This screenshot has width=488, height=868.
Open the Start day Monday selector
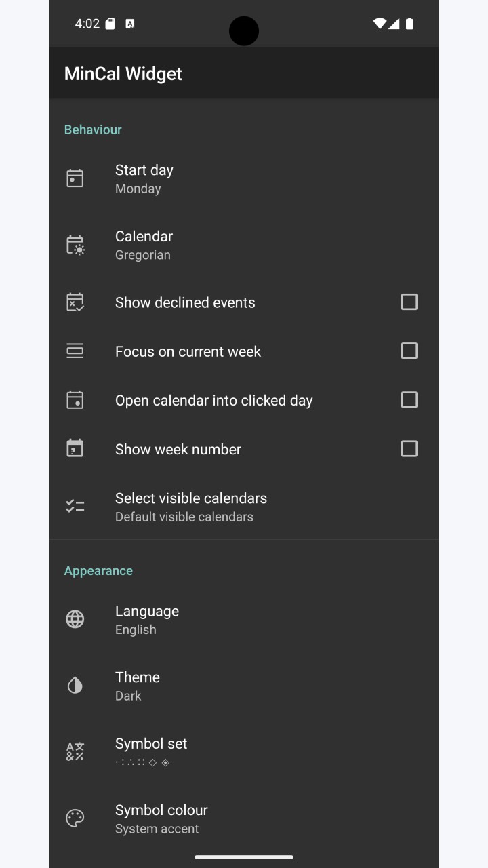pos(244,178)
